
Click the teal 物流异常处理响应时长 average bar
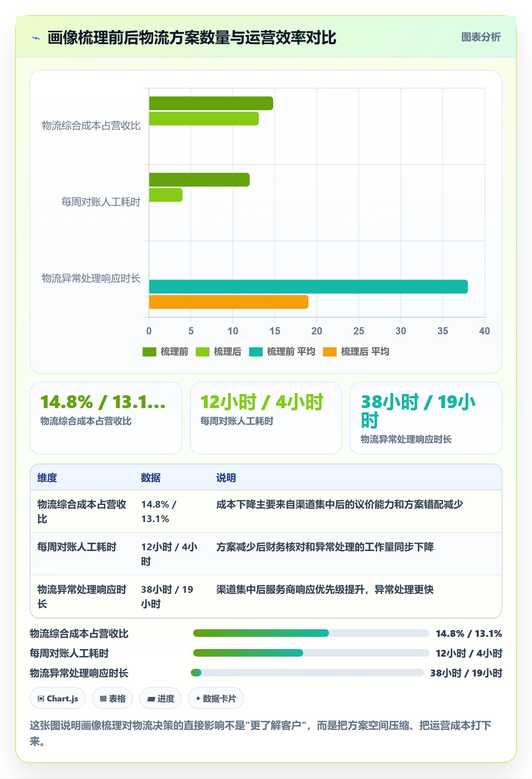[x=308, y=287]
